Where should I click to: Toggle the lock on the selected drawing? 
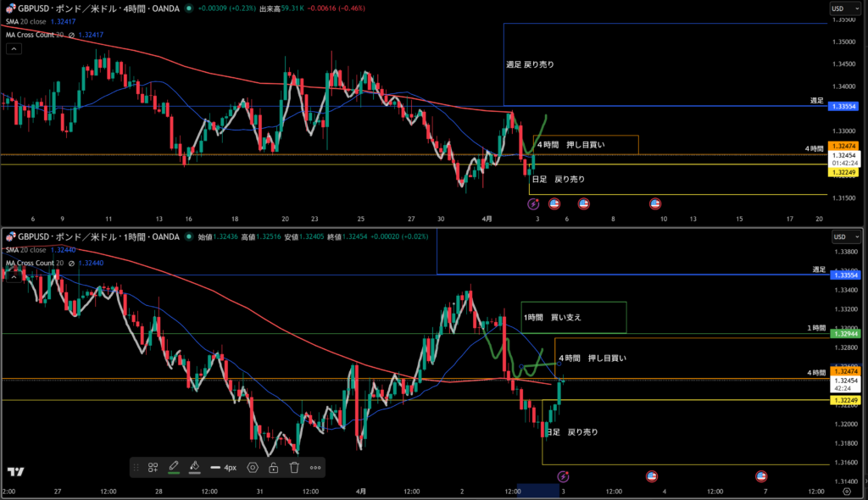point(273,467)
